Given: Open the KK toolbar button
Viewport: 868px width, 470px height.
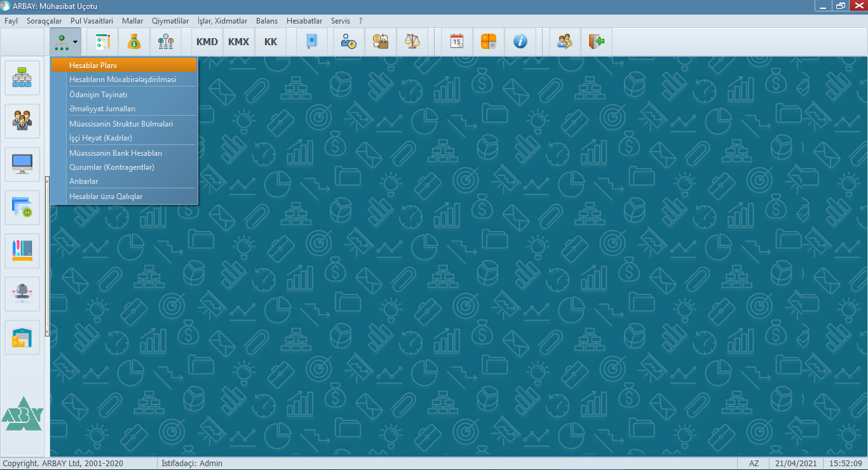Looking at the screenshot, I should 271,42.
